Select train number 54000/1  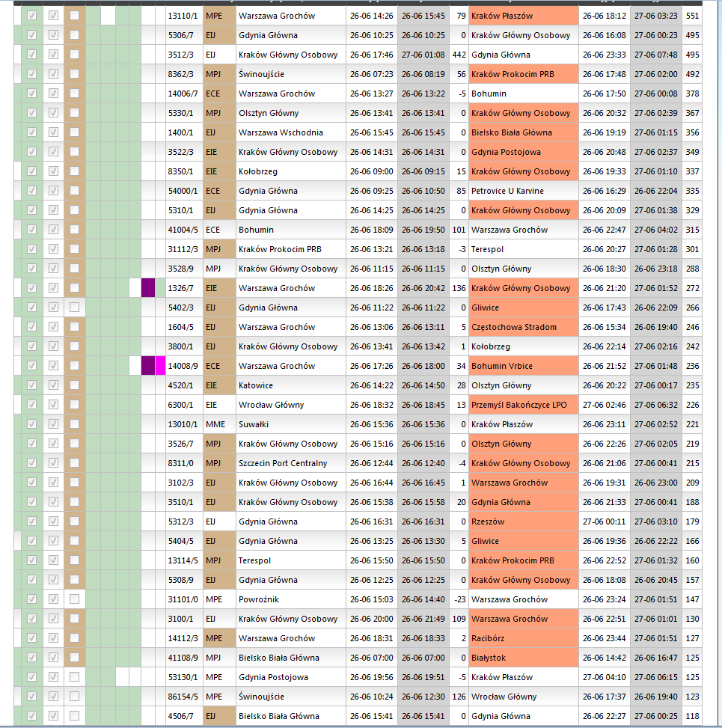click(x=183, y=191)
